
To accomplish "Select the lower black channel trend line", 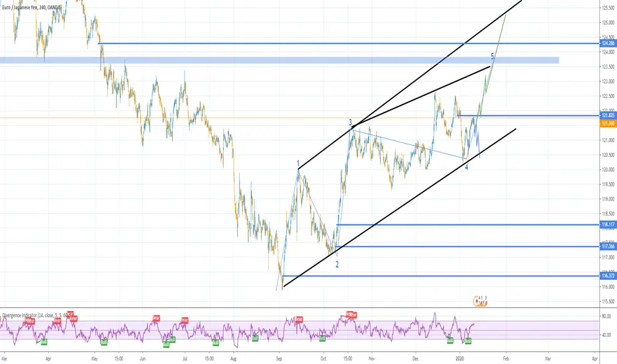I will click(399, 207).
